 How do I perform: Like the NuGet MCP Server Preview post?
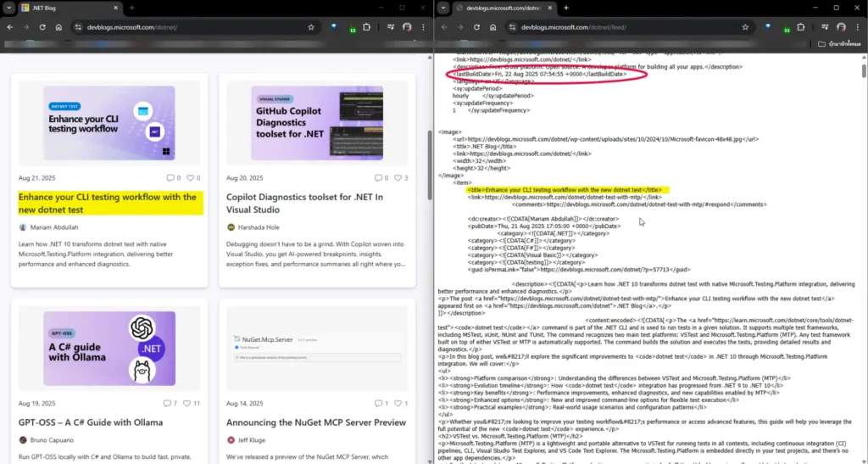coord(398,404)
